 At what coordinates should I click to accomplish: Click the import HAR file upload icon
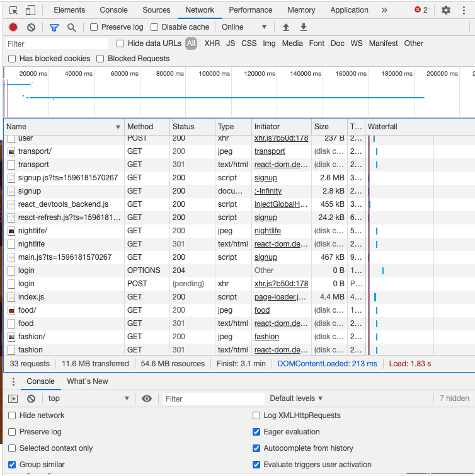(286, 27)
